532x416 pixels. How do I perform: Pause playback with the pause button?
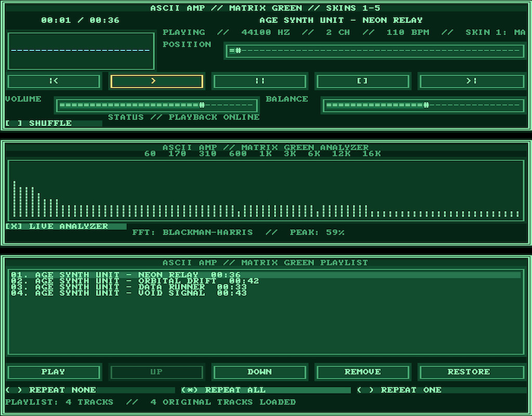260,81
